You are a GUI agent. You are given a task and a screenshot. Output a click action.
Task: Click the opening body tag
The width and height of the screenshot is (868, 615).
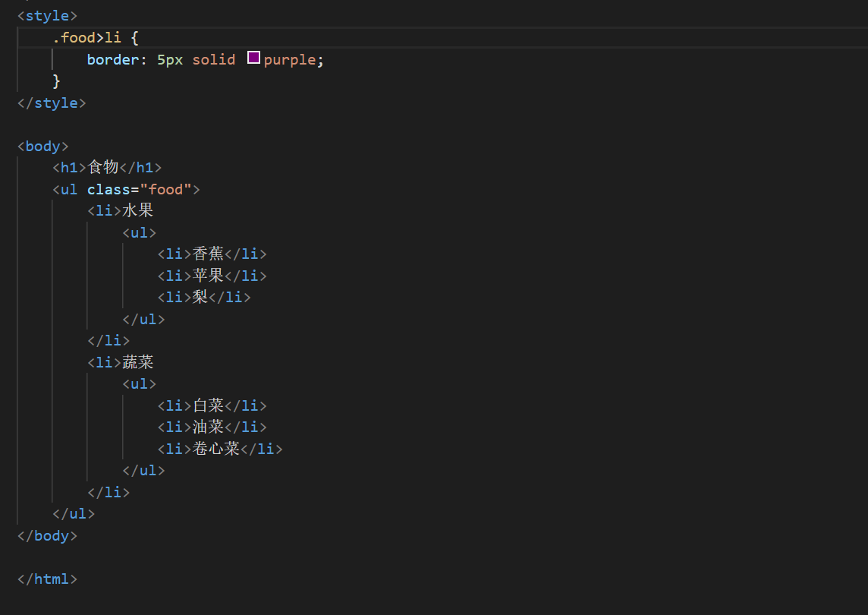pyautogui.click(x=42, y=145)
